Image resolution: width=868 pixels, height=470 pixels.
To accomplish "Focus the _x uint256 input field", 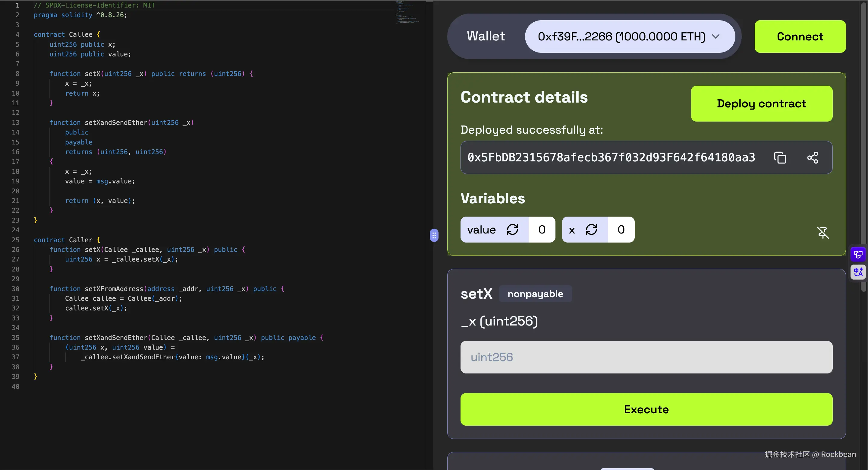I will 646,357.
